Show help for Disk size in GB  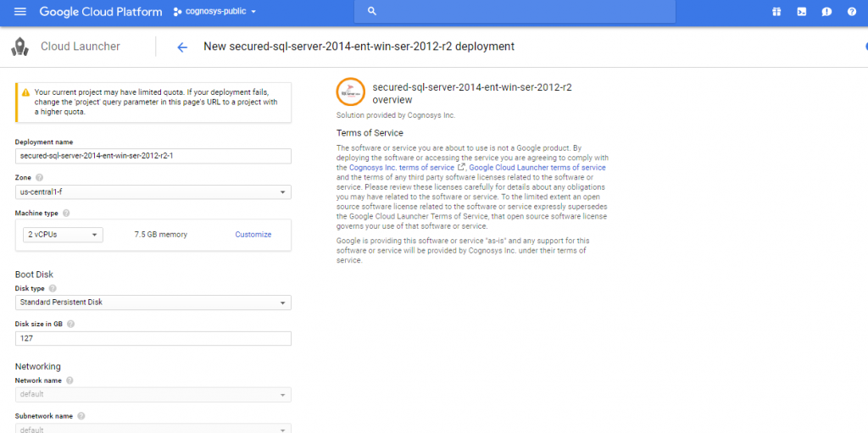click(x=70, y=324)
